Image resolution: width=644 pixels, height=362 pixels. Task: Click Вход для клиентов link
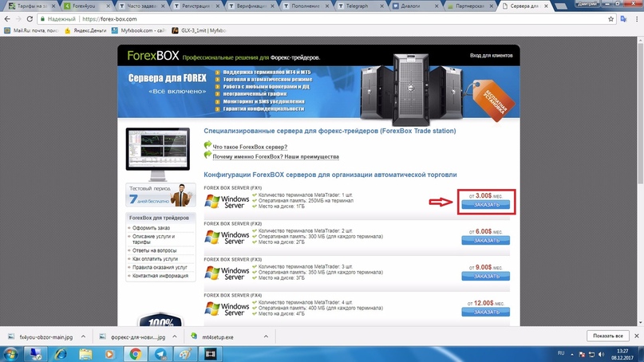492,55
